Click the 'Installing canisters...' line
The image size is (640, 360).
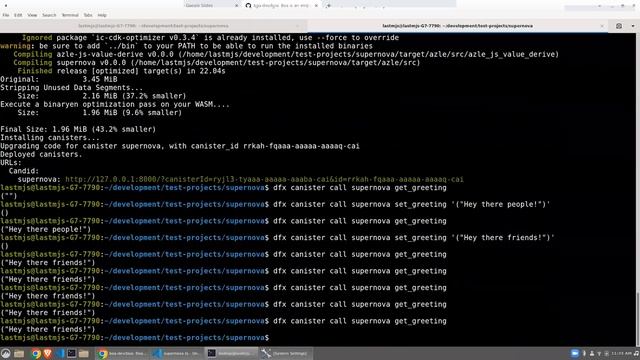[x=50, y=138]
